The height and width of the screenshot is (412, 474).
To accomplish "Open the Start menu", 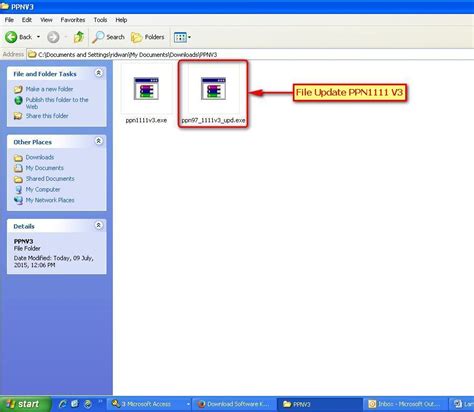I will 26,404.
